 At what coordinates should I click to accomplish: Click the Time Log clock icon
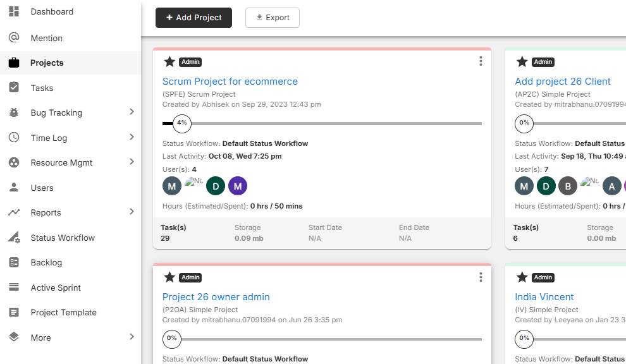pos(14,138)
